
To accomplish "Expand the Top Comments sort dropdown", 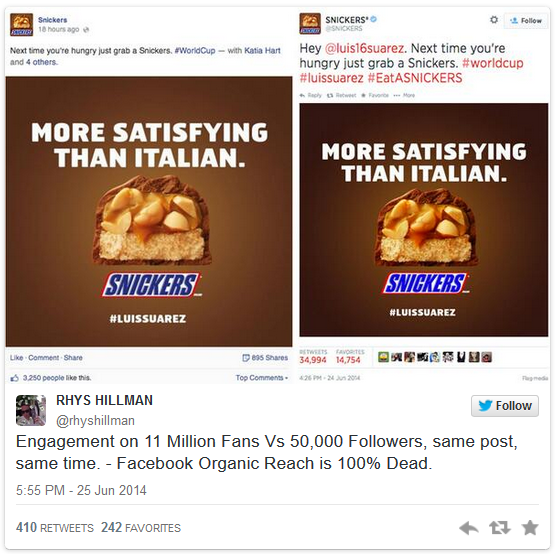I will pyautogui.click(x=261, y=378).
